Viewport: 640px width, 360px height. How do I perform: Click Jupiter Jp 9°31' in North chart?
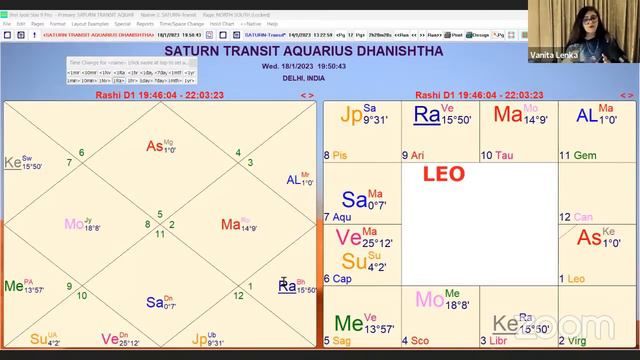208,339
